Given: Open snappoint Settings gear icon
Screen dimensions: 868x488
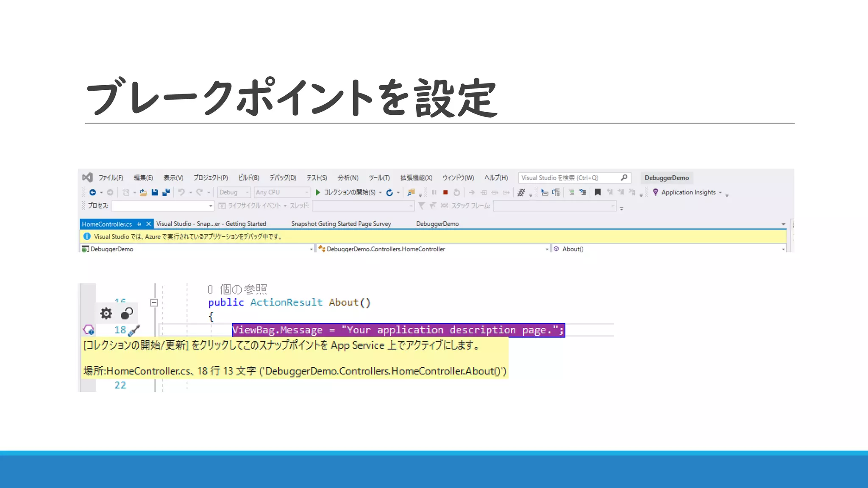Looking at the screenshot, I should pyautogui.click(x=106, y=313).
